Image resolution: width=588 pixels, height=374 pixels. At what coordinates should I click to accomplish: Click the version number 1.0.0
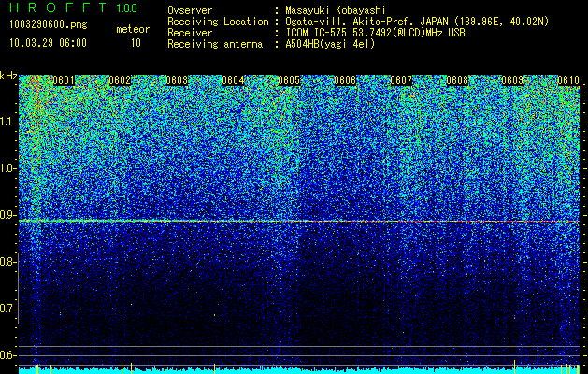click(127, 8)
